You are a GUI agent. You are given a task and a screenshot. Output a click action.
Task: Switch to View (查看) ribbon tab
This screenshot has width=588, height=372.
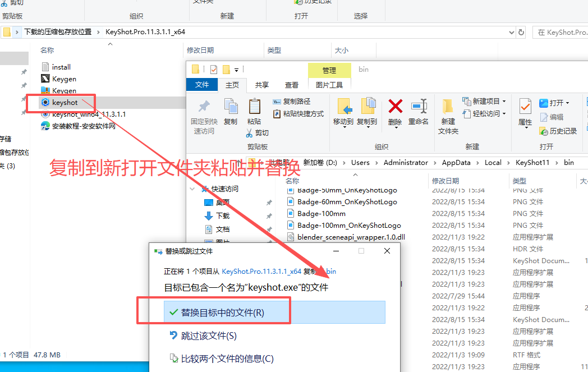[x=291, y=85]
